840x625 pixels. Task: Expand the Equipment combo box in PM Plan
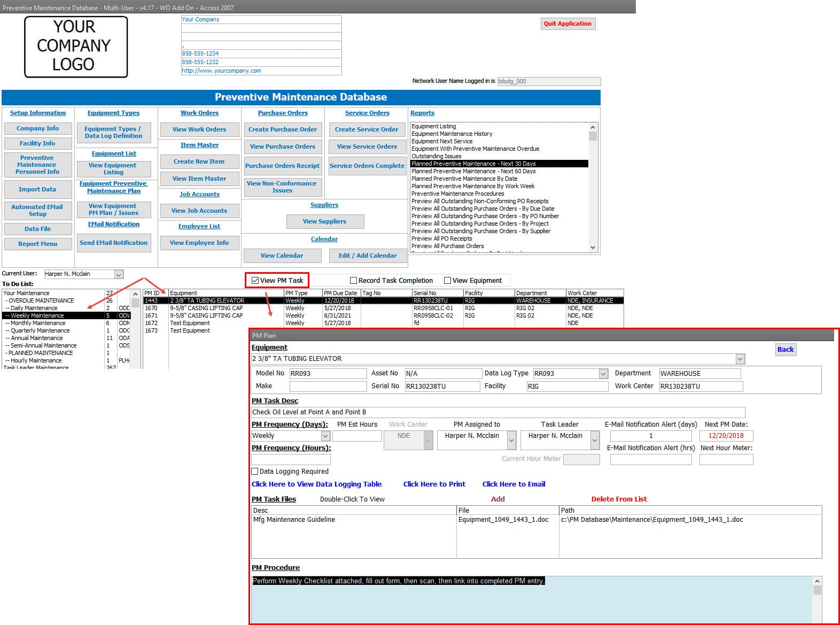click(x=740, y=359)
